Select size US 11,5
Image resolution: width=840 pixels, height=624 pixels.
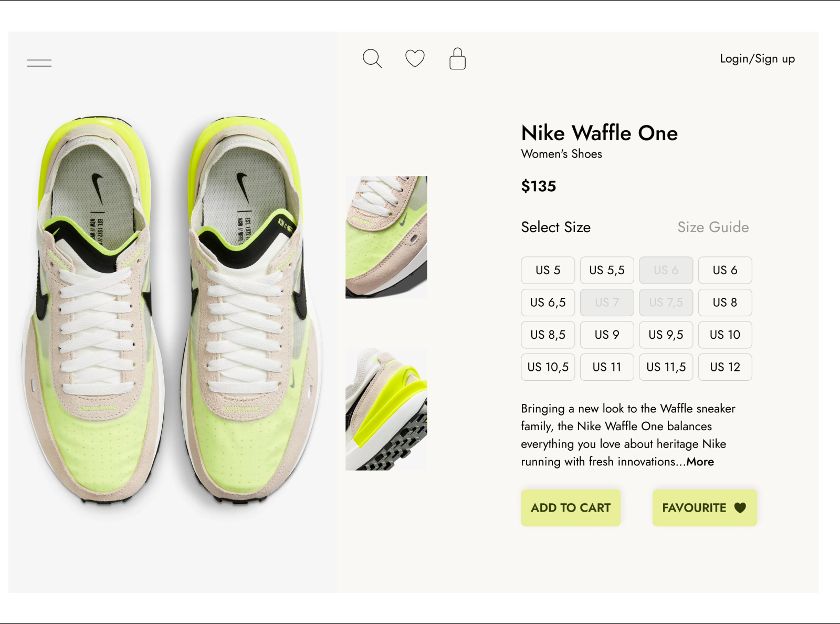(666, 367)
